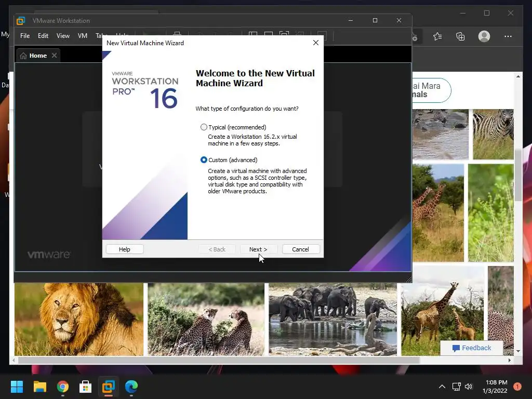Open Microsoft Store from the taskbar

86,387
